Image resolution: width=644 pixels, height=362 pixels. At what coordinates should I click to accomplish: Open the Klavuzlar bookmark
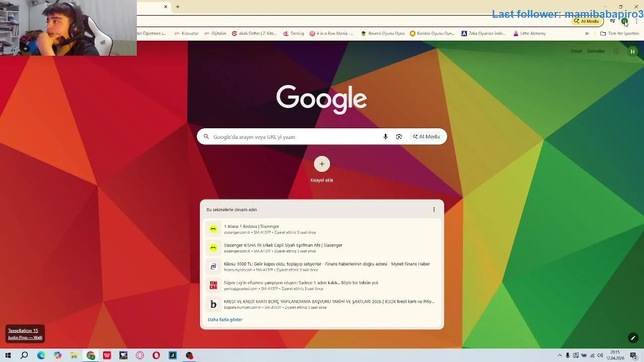tap(186, 34)
